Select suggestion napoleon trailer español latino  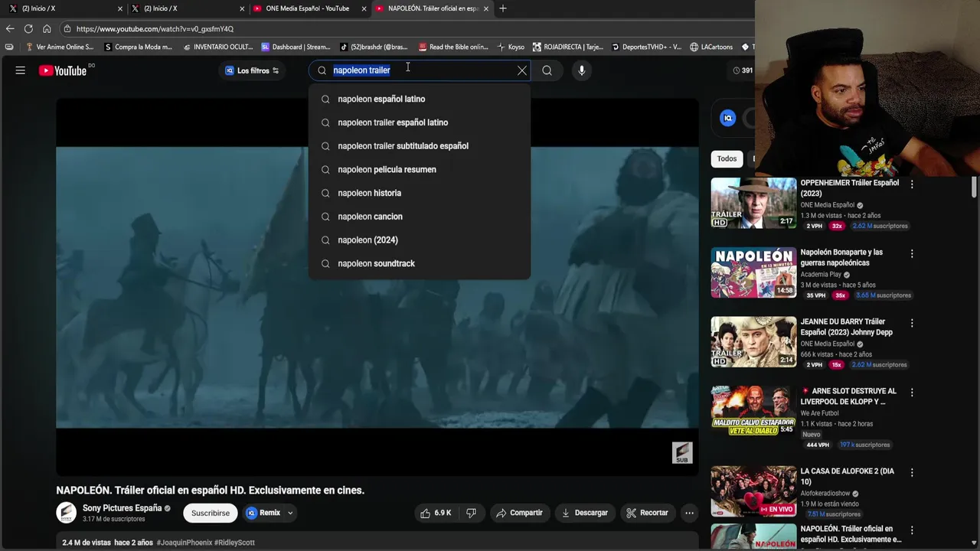pyautogui.click(x=419, y=122)
